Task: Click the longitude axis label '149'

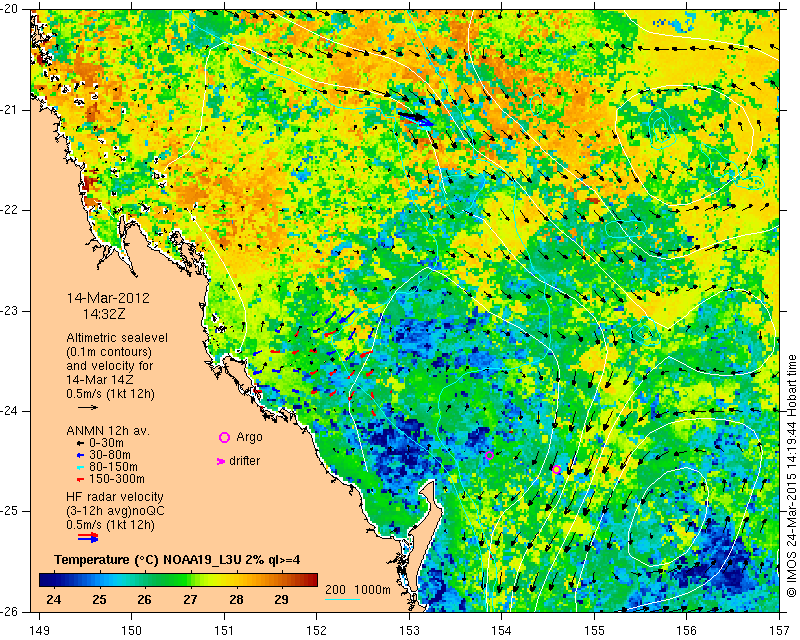Action: click(40, 631)
